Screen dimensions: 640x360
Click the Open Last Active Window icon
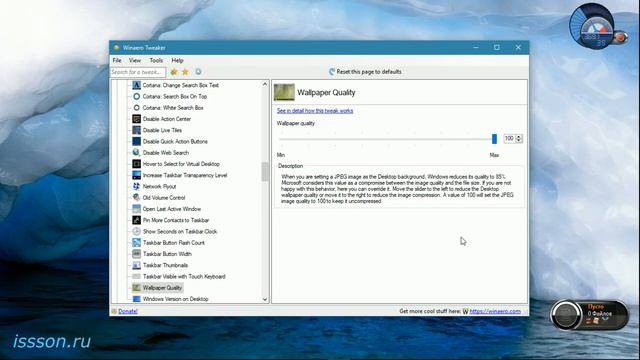click(x=136, y=209)
